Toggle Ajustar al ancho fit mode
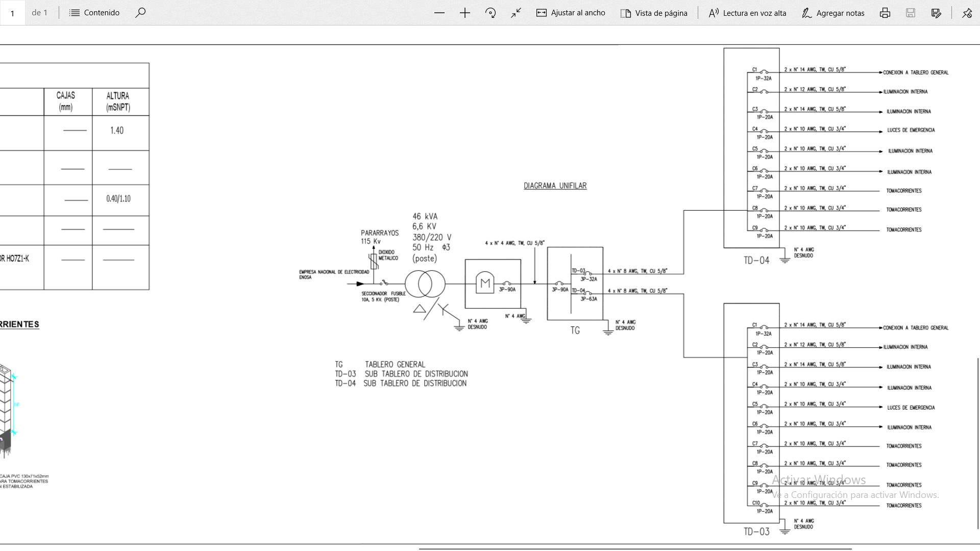Screen dimensions: 980x551 [x=571, y=13]
